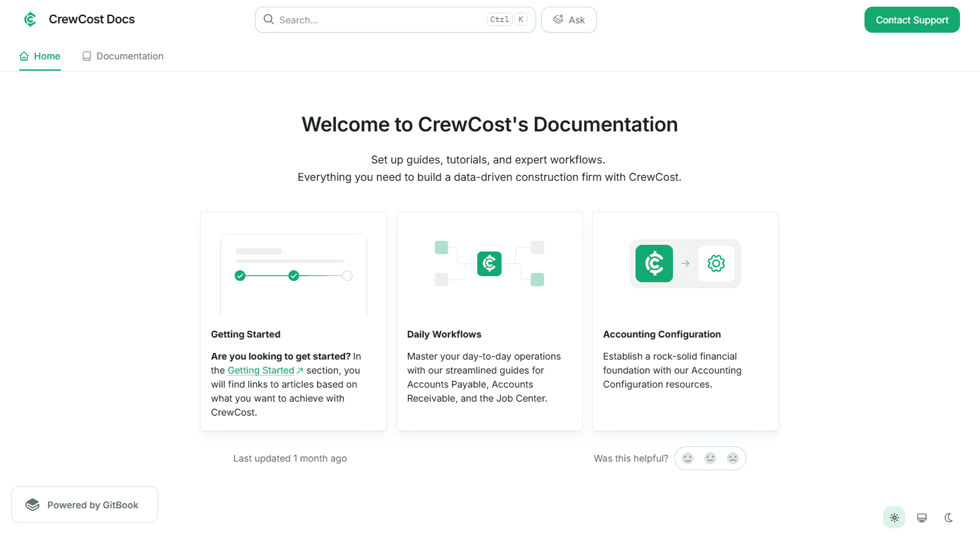Open the Getting Started card
This screenshot has height=537, width=980.
pos(294,321)
